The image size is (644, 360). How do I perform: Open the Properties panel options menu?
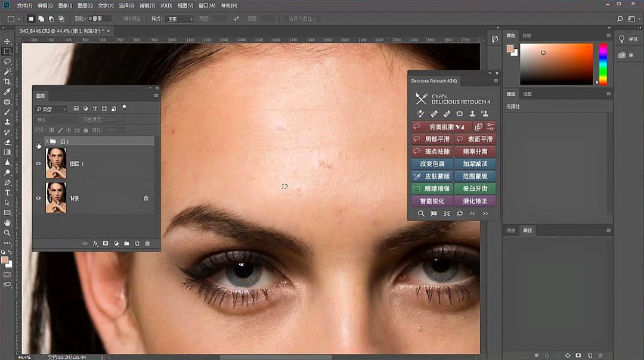[x=609, y=94]
